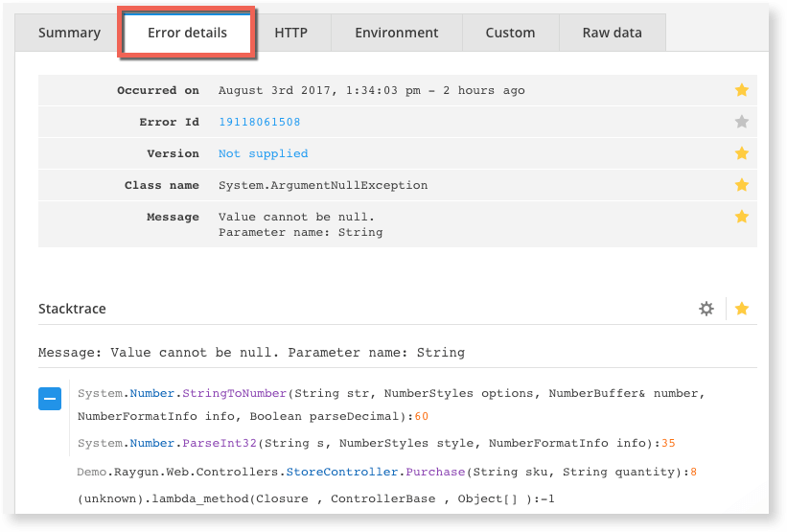Viewport: 787px width, 532px height.
Task: Click the Occurred on label
Action: (158, 90)
